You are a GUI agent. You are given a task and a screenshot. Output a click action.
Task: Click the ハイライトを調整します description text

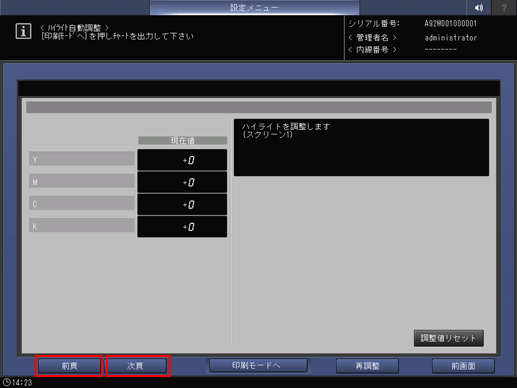click(x=286, y=126)
